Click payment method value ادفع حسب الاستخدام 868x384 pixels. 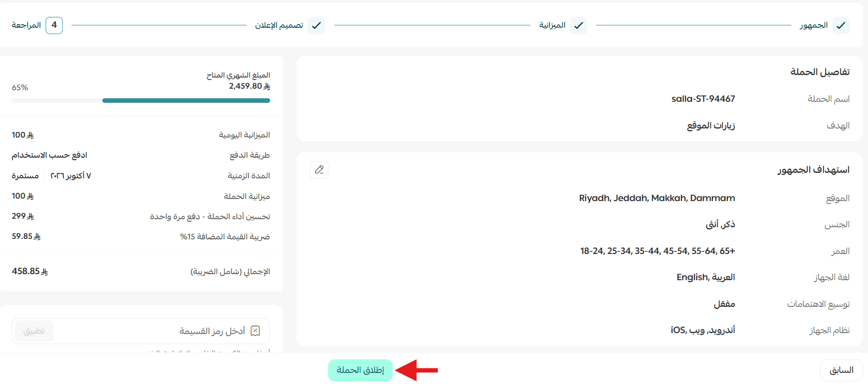point(49,155)
